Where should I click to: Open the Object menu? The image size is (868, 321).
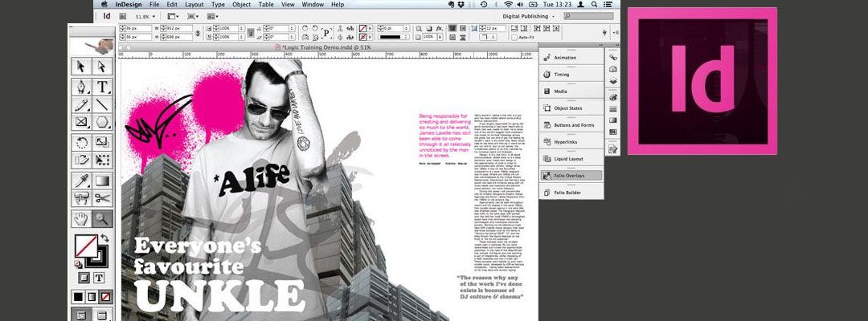pyautogui.click(x=241, y=5)
